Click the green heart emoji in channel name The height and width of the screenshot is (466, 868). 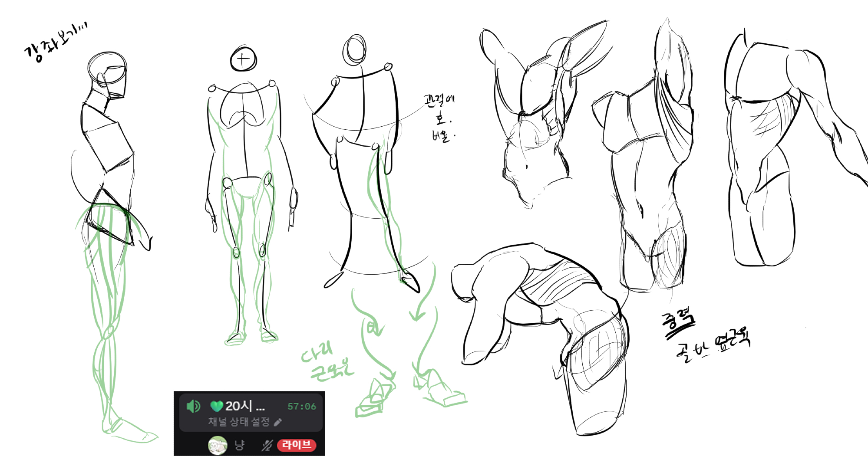[x=216, y=406]
